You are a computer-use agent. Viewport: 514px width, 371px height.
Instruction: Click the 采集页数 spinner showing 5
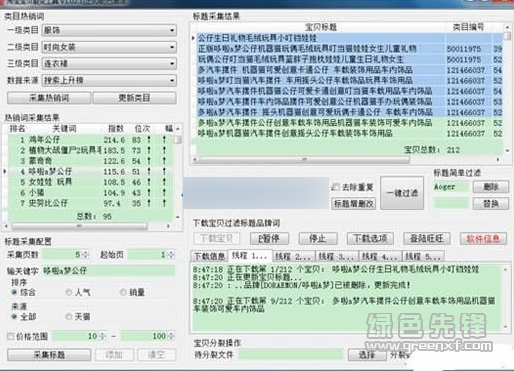tap(66, 255)
